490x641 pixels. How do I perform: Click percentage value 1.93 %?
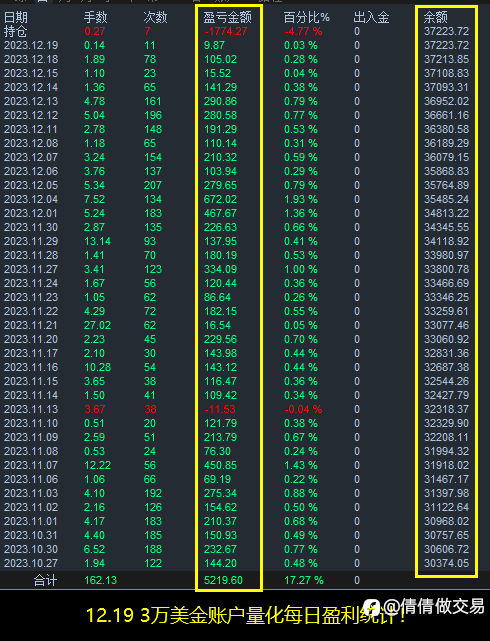point(301,199)
